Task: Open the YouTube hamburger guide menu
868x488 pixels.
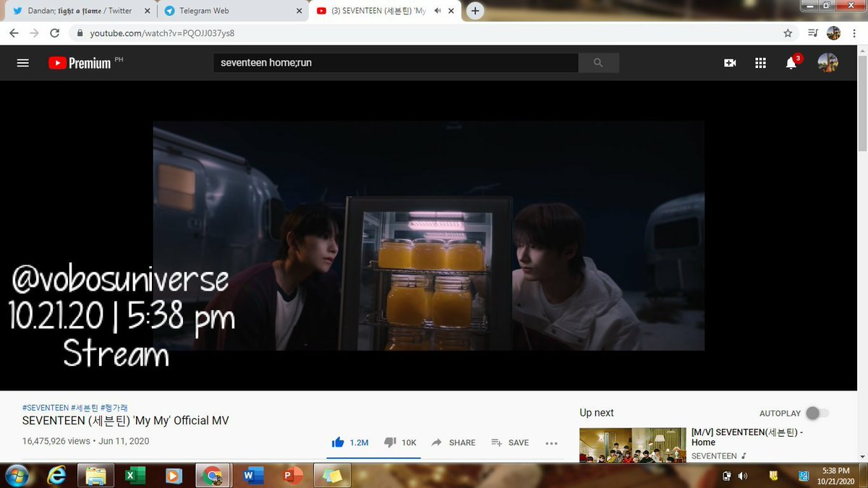Action: click(22, 63)
